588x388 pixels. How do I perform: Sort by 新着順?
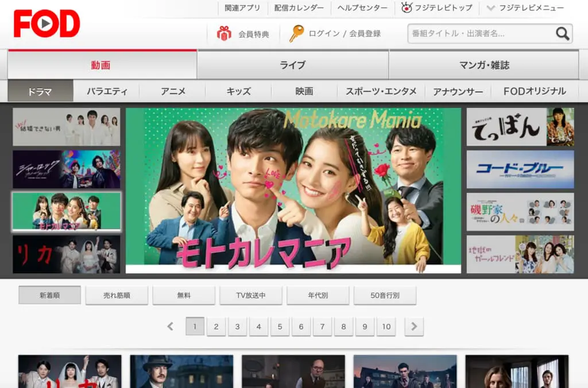coord(49,295)
